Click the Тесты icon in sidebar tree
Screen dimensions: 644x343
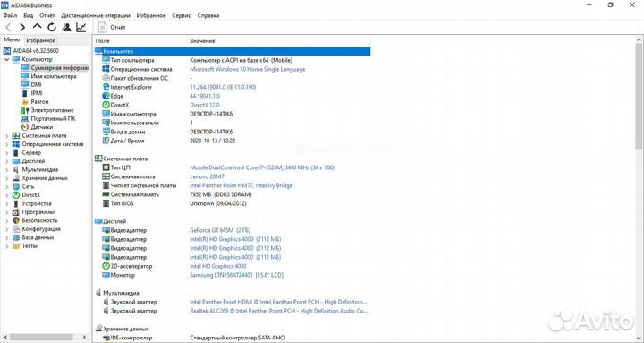pos(16,246)
